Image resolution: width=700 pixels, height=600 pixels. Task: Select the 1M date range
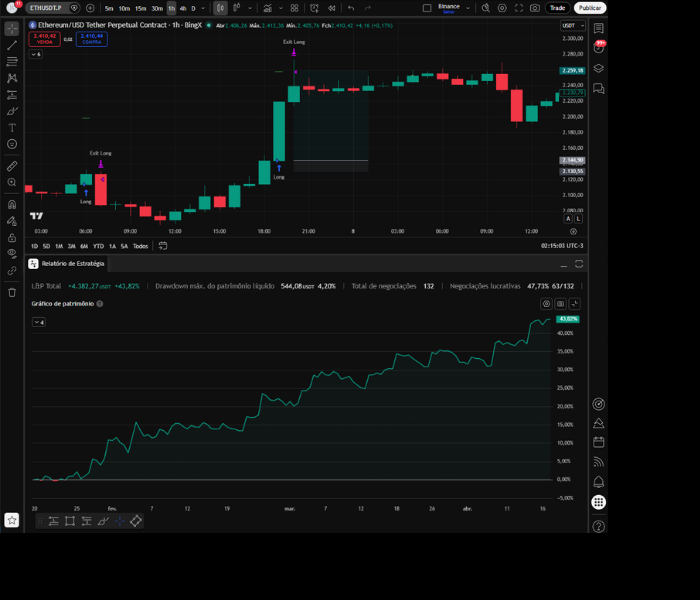59,246
